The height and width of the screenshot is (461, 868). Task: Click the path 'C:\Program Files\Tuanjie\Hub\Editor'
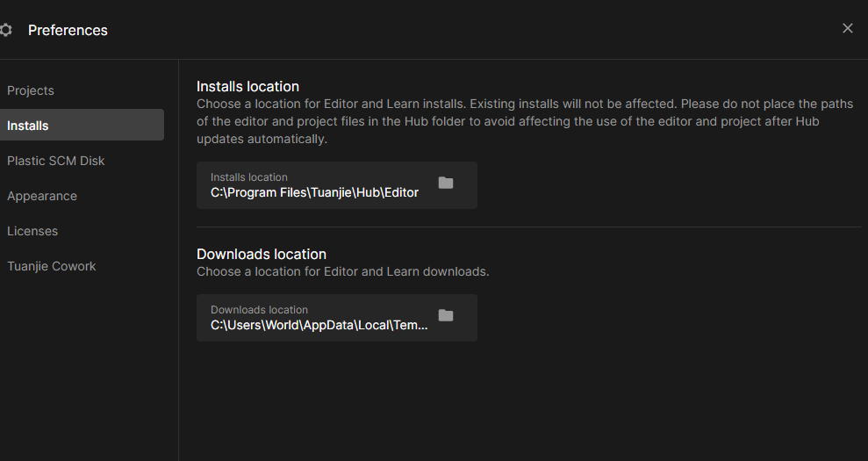(x=314, y=192)
